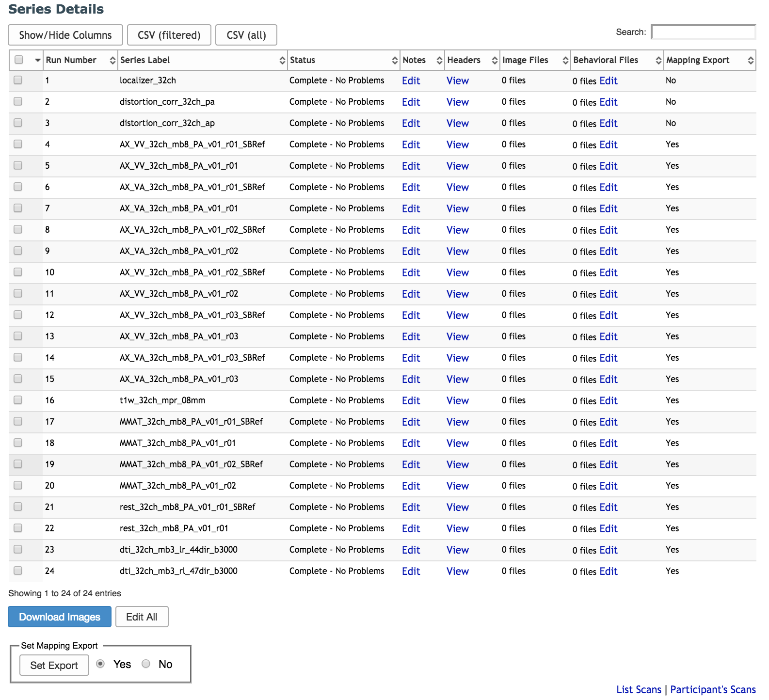Open the List Scans link
The width and height of the screenshot is (769, 700).
tap(639, 689)
